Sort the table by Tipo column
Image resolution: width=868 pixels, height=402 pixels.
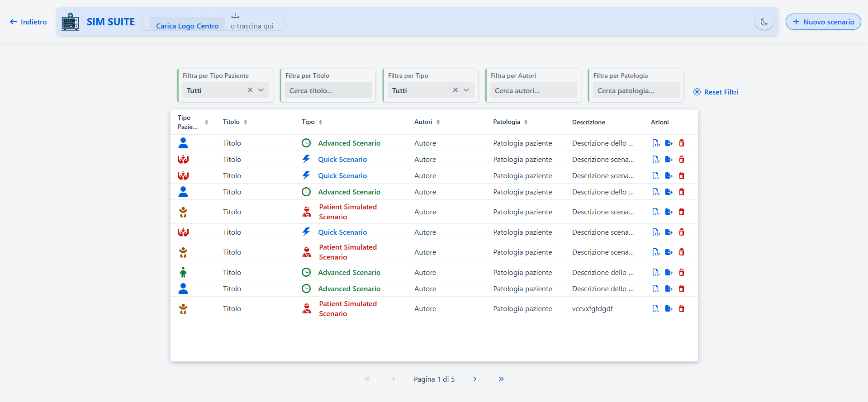pyautogui.click(x=321, y=122)
